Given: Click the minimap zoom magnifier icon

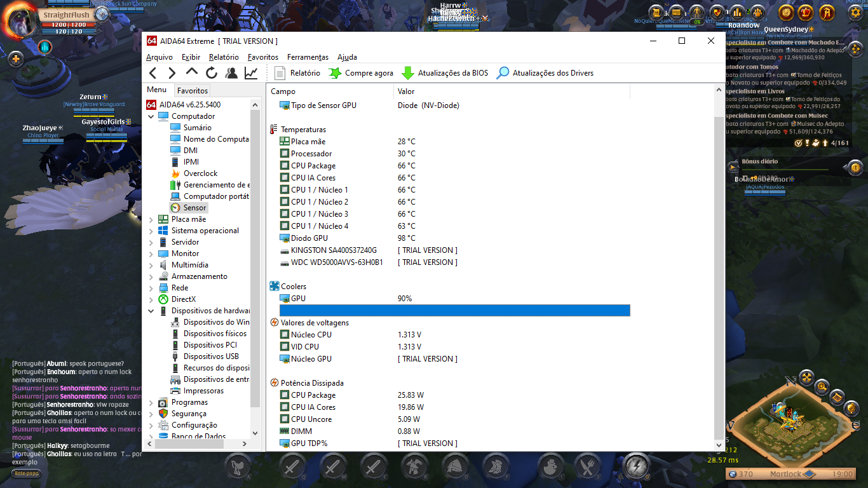Looking at the screenshot, I should (x=822, y=386).
